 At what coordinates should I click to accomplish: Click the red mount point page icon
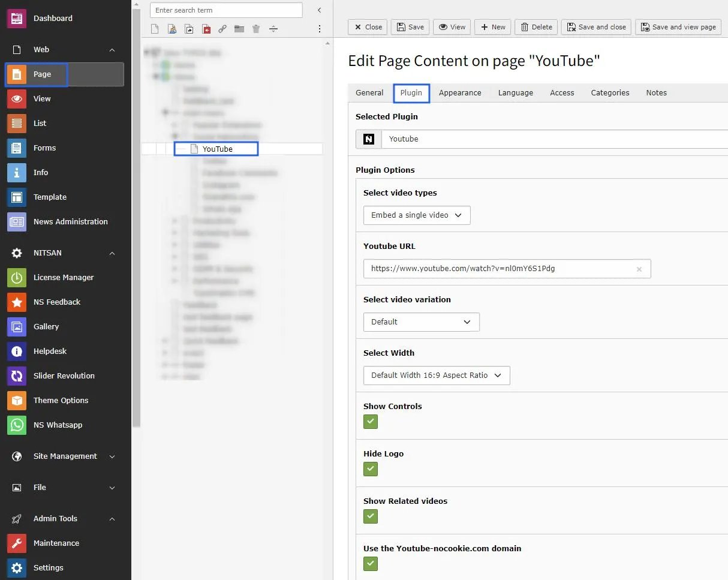[x=206, y=29]
